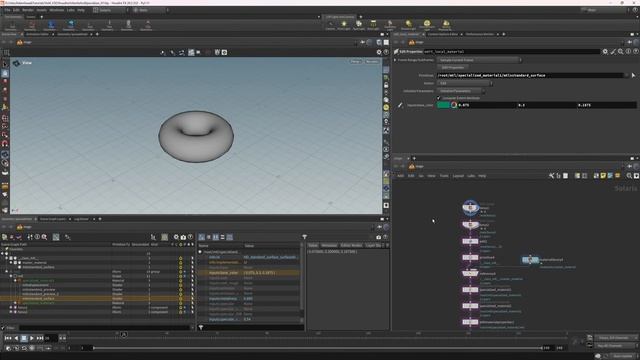Open the Main take dropdown
The height and width of the screenshot is (360, 640).
[x=150, y=10]
